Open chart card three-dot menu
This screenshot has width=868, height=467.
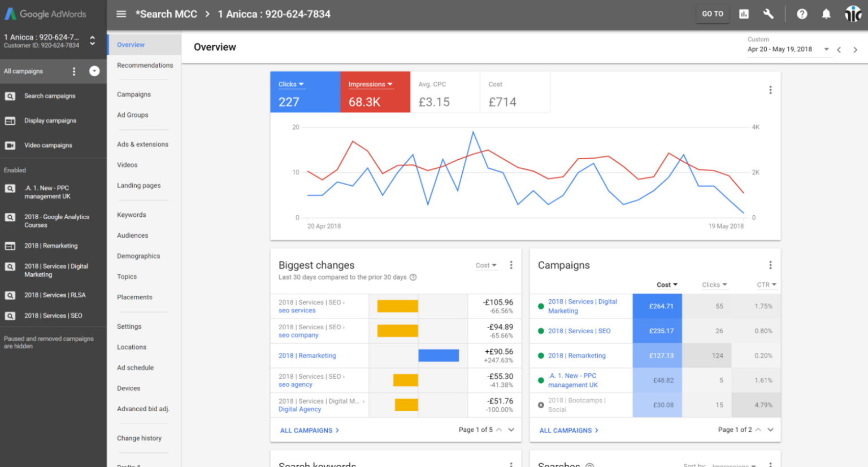(770, 90)
